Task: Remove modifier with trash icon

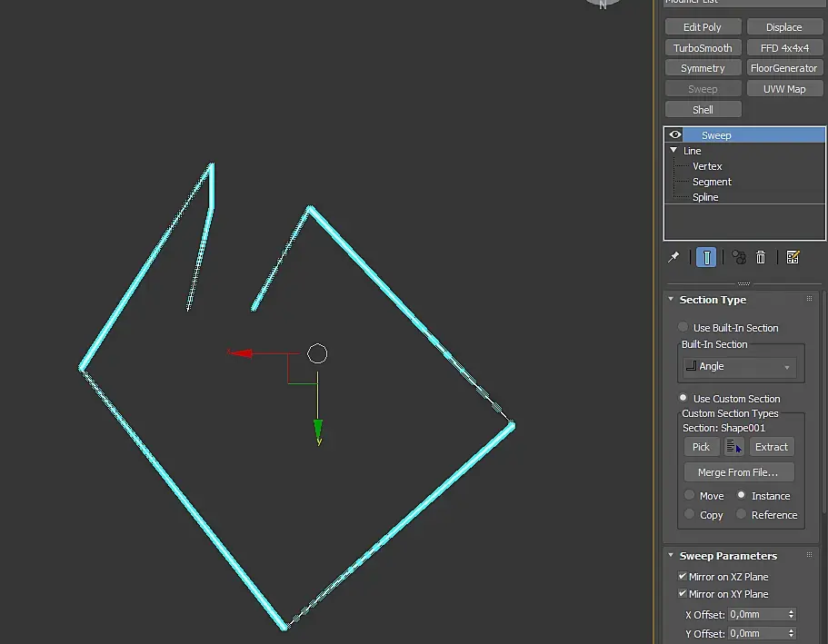Action: [761, 257]
